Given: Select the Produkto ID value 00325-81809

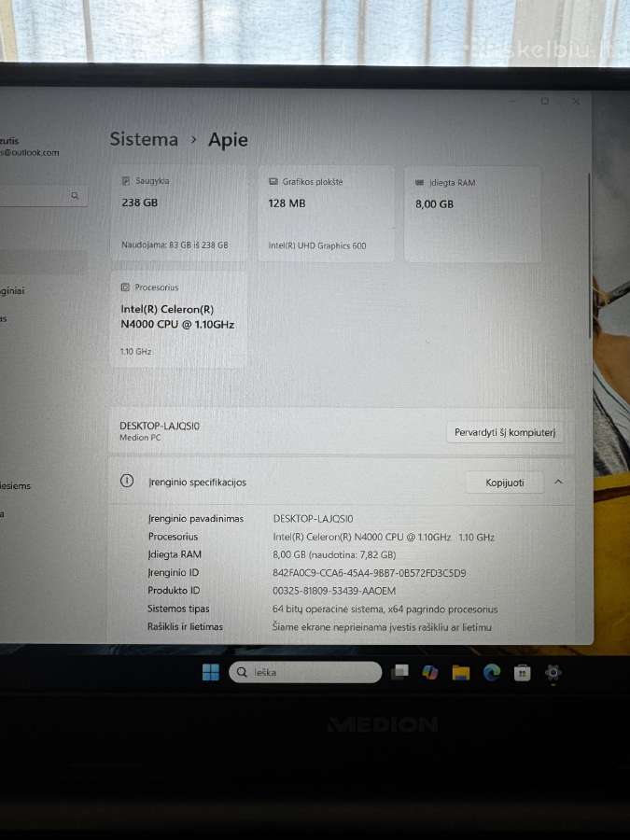Looking at the screenshot, I should 334,591.
